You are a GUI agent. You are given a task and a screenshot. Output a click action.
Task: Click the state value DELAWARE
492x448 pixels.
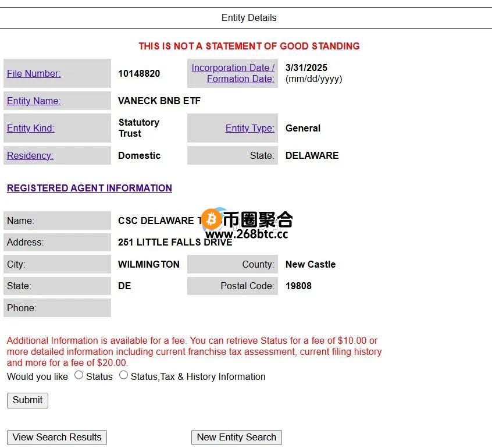coord(312,155)
